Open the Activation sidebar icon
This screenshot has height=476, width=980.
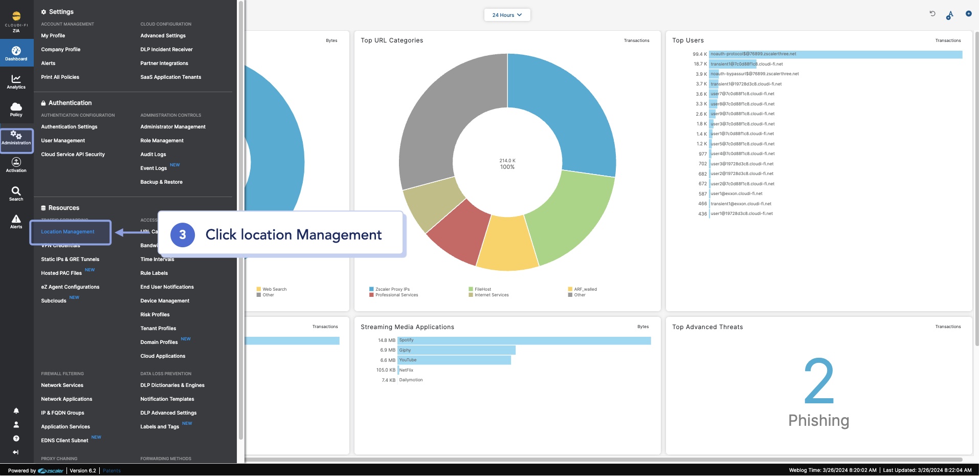coord(16,165)
